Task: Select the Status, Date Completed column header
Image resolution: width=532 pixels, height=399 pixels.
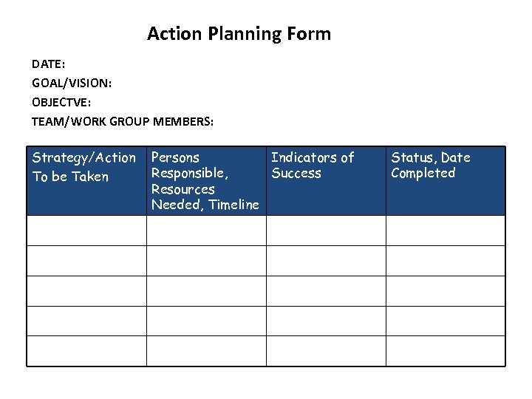Action: pyautogui.click(x=431, y=166)
